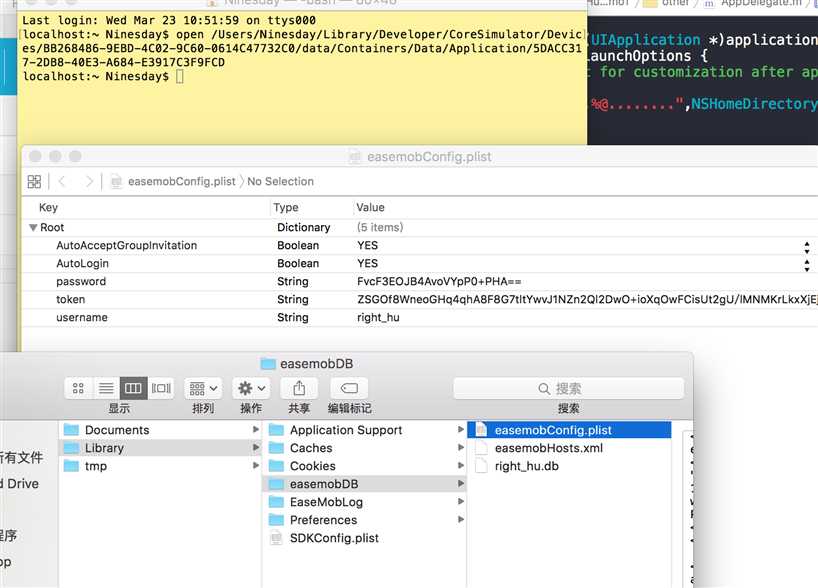Select the AutoLogin key
The image size is (818, 588).
(82, 263)
